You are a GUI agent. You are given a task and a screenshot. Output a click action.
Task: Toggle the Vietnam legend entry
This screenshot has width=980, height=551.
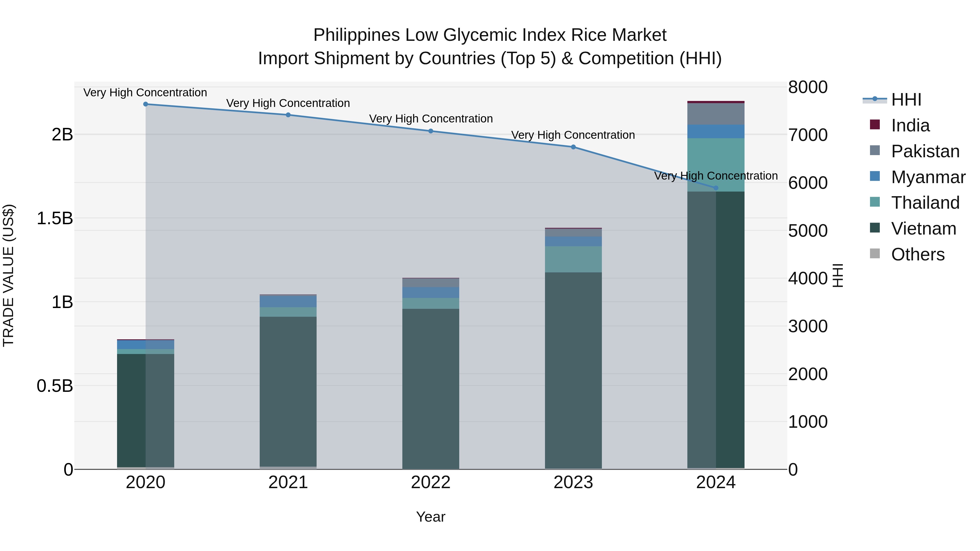pyautogui.click(x=913, y=229)
